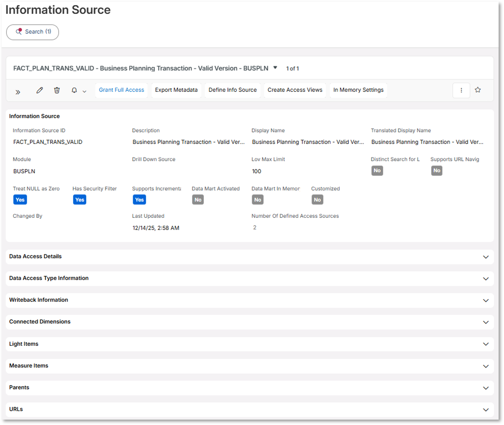Click Create Access Views command
504x425 pixels.
295,90
